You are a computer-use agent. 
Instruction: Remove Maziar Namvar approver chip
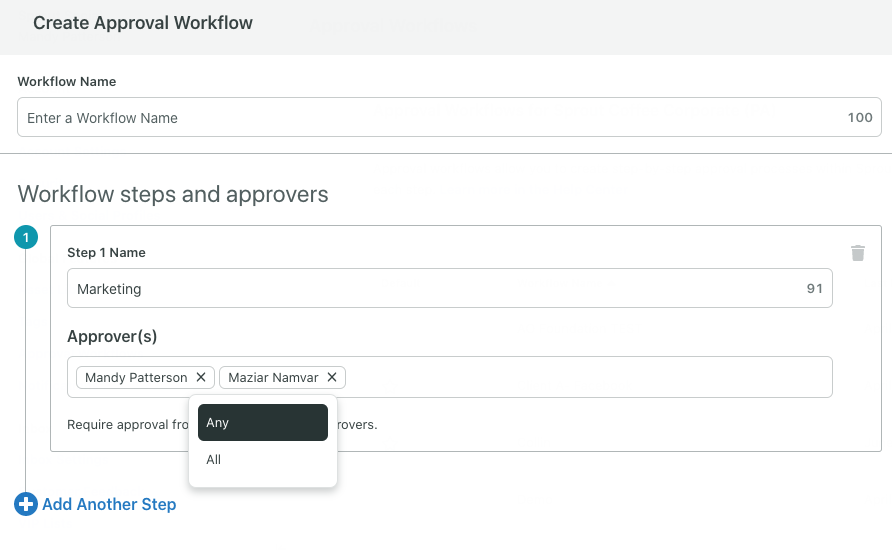click(332, 377)
